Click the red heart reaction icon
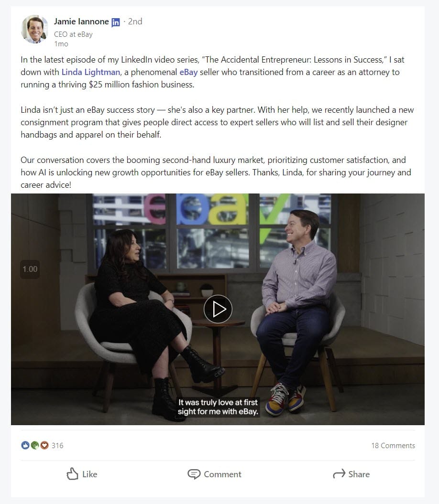The height and width of the screenshot is (504, 439). tap(44, 445)
